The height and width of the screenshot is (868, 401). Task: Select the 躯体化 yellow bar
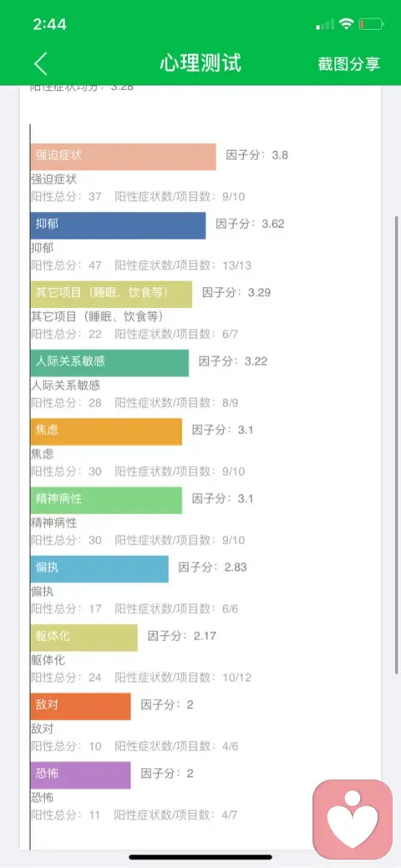[x=84, y=637]
